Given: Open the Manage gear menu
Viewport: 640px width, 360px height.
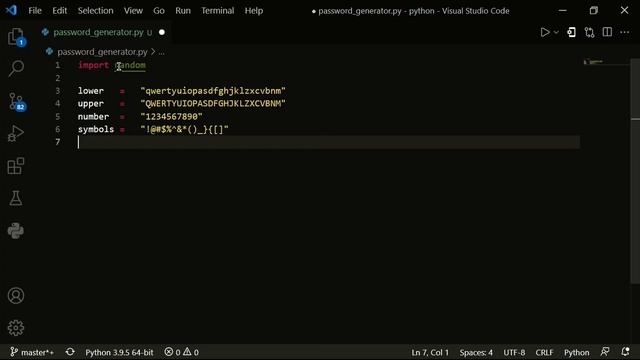Looking at the screenshot, I should pyautogui.click(x=16, y=328).
